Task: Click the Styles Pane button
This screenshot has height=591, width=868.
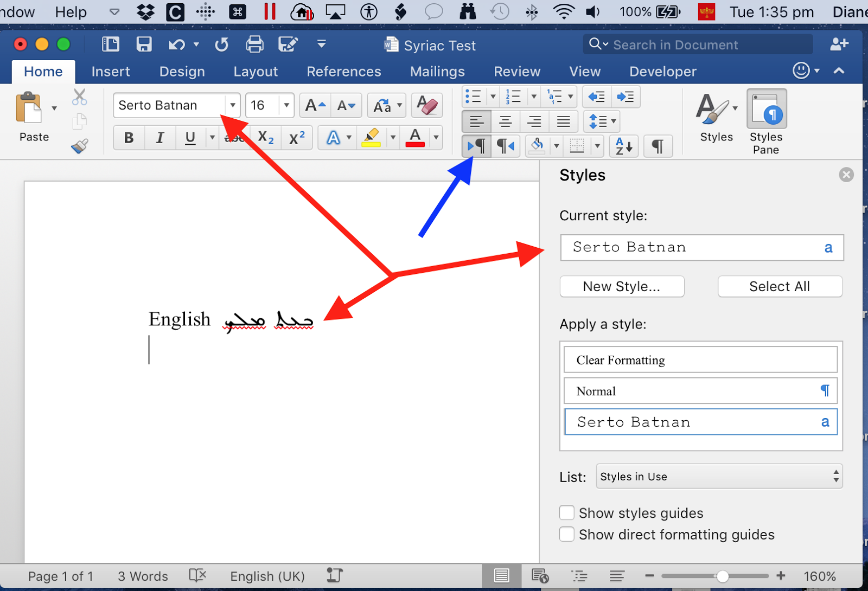Action: 766,122
